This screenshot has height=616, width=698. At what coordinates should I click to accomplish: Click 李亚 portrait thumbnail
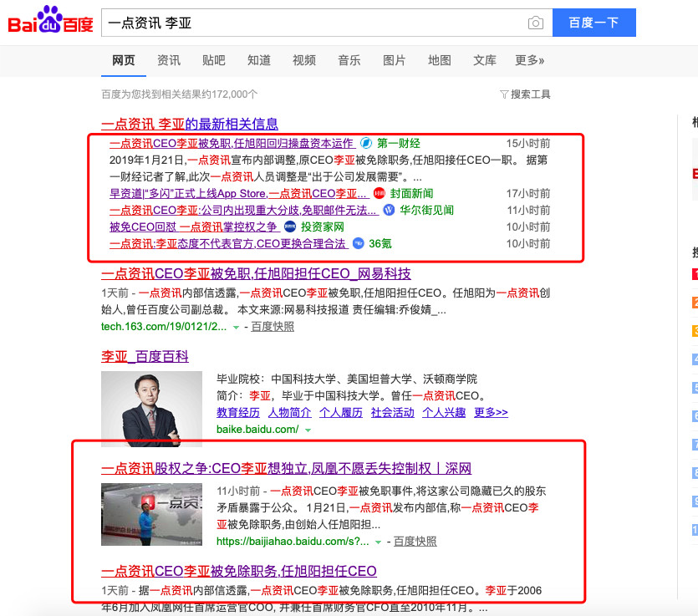tap(151, 409)
